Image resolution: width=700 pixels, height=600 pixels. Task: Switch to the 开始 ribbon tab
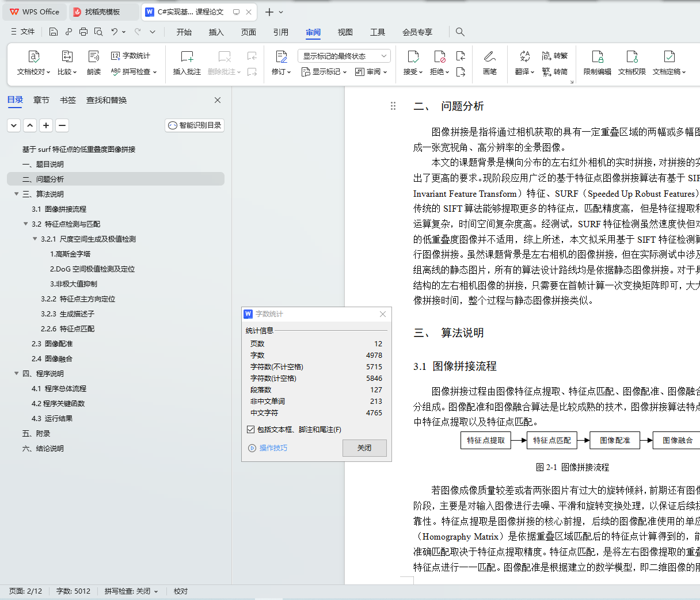pyautogui.click(x=184, y=32)
